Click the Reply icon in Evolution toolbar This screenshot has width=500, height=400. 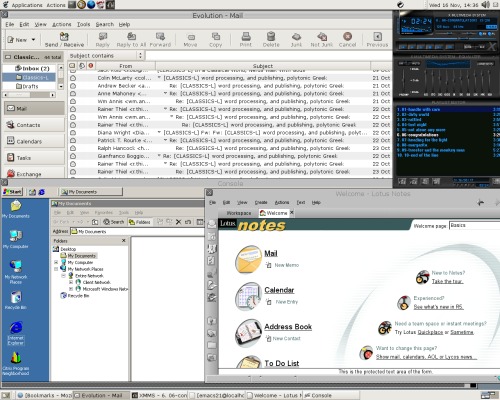point(103,36)
